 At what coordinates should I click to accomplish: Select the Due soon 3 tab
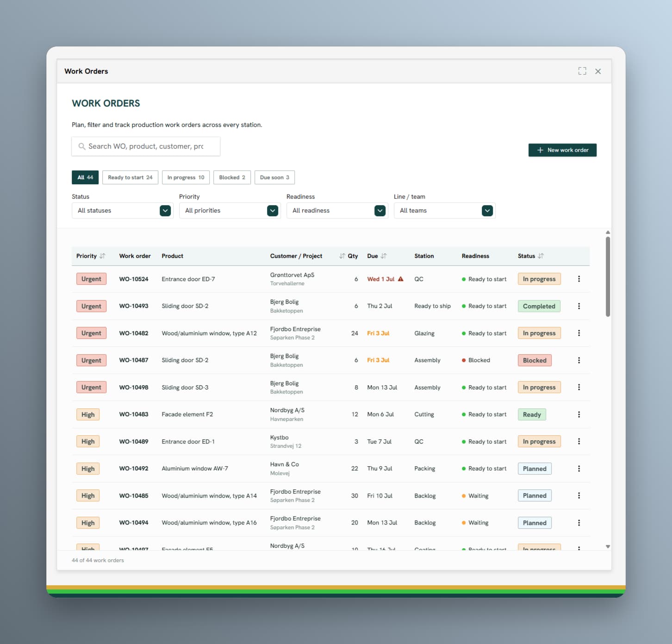click(274, 177)
